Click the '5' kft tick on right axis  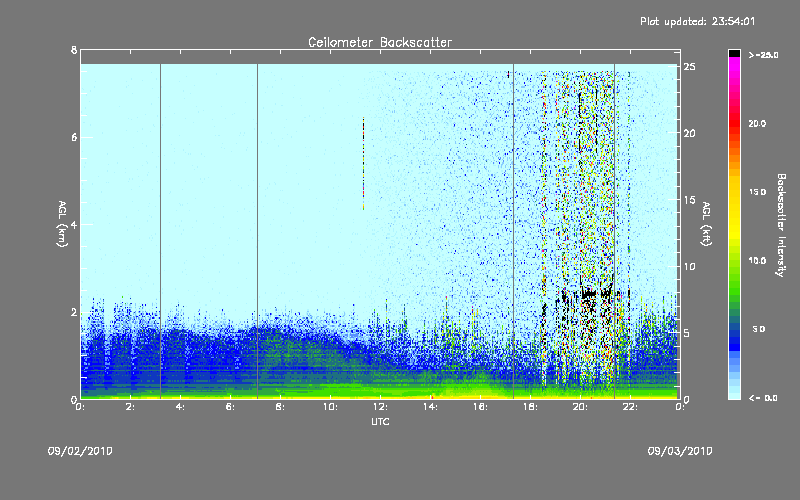(x=688, y=333)
